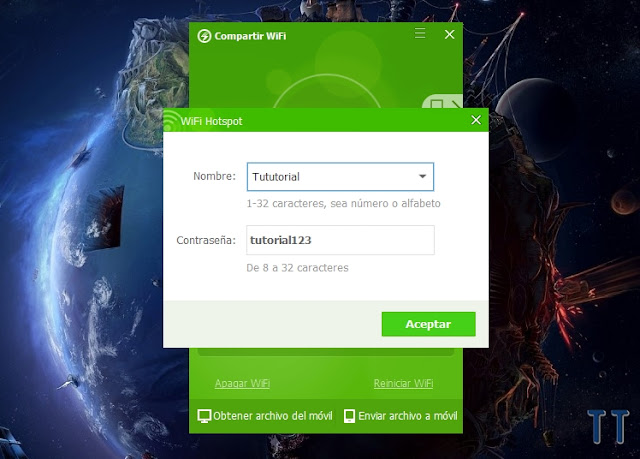Click the Compartir WiFi lightning logo
Viewport: 640px width, 459px height.
point(204,36)
